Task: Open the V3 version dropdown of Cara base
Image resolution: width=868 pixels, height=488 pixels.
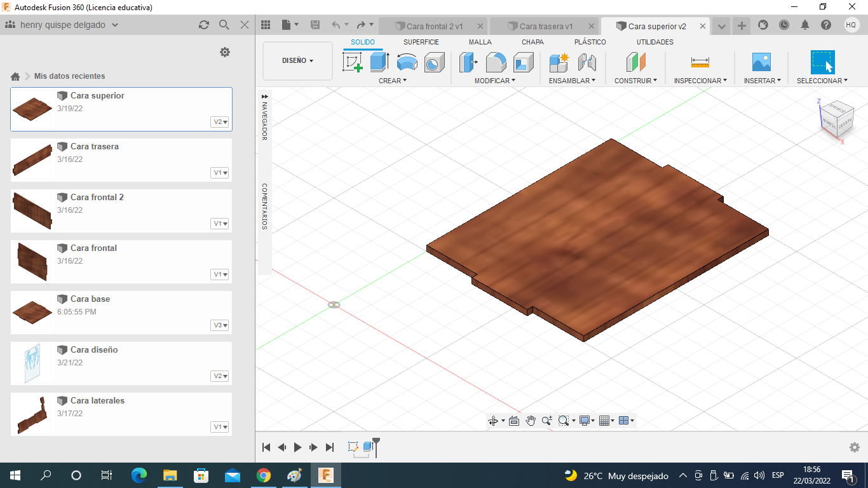Action: [x=220, y=325]
